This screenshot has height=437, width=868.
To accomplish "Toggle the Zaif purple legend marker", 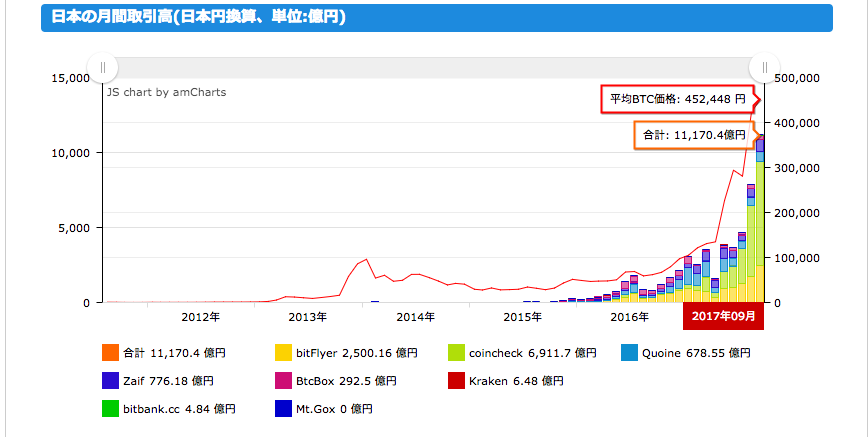I will click(x=110, y=381).
